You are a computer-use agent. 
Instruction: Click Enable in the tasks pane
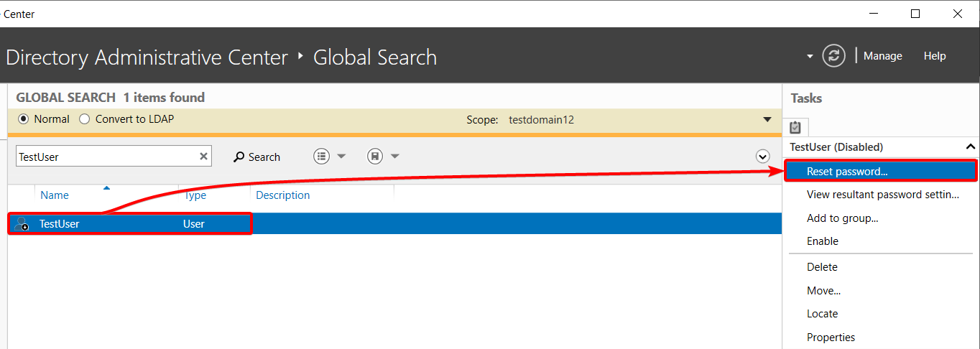pyautogui.click(x=823, y=241)
